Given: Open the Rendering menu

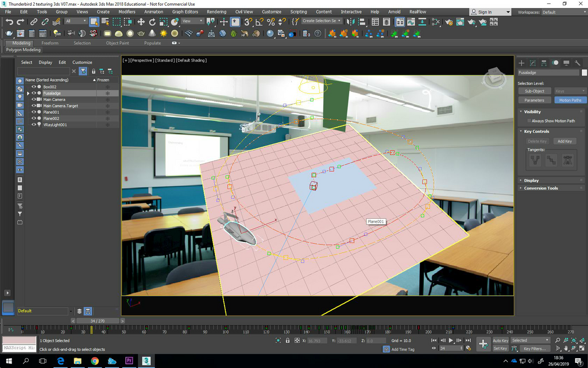Looking at the screenshot, I should (x=216, y=11).
